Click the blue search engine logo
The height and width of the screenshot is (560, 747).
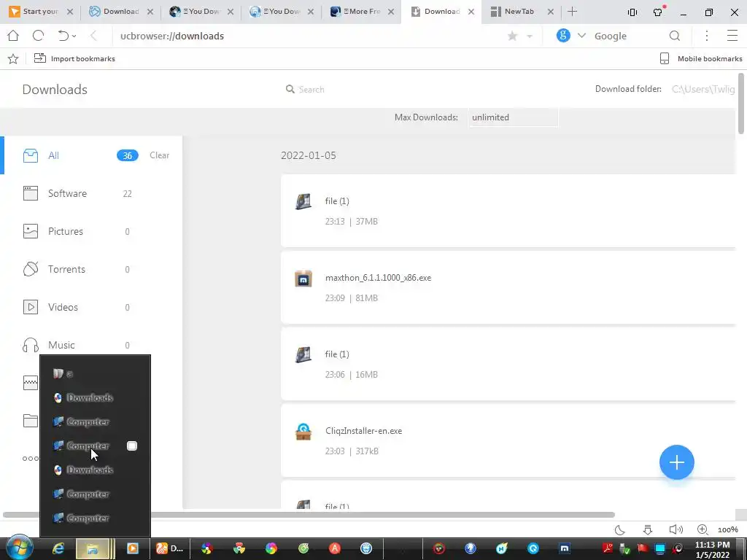coord(563,36)
